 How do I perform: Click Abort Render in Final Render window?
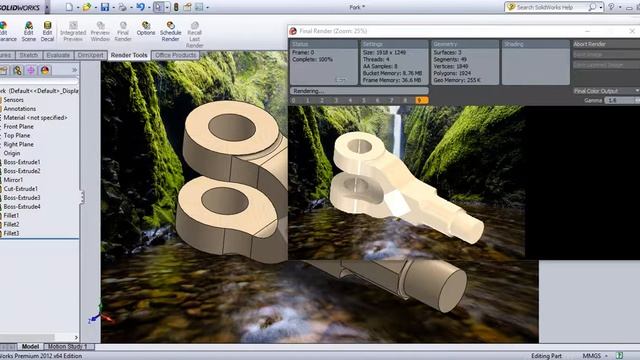[606, 44]
